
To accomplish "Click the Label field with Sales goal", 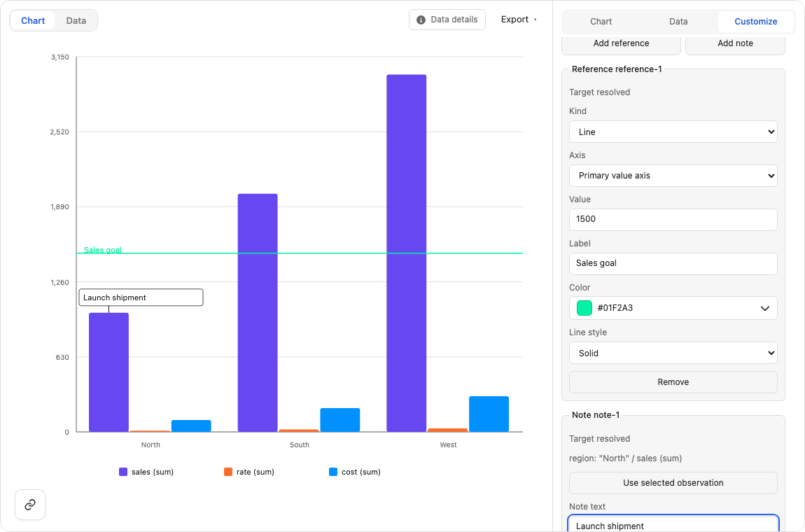I will click(x=673, y=264).
